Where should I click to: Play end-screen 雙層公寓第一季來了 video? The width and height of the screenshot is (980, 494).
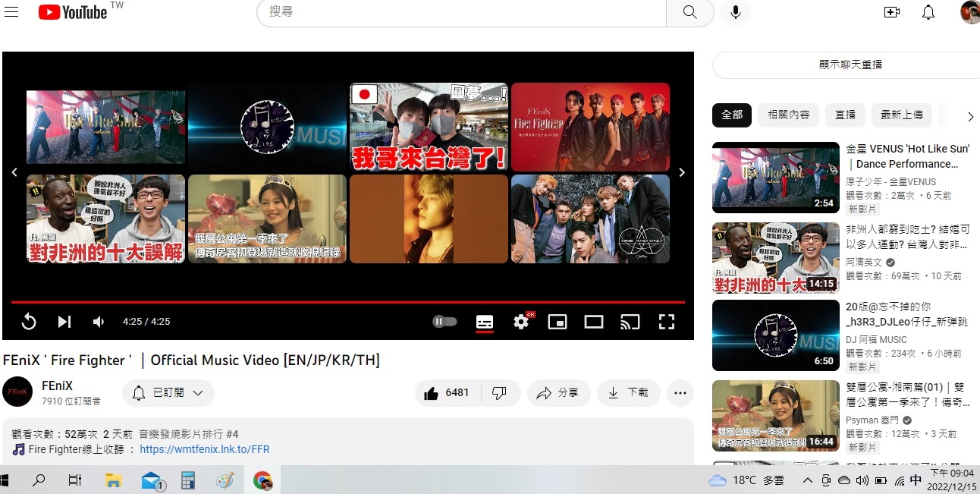click(267, 219)
